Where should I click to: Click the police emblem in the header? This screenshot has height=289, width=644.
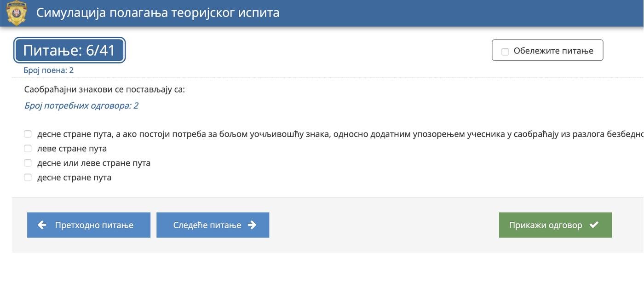[x=16, y=12]
